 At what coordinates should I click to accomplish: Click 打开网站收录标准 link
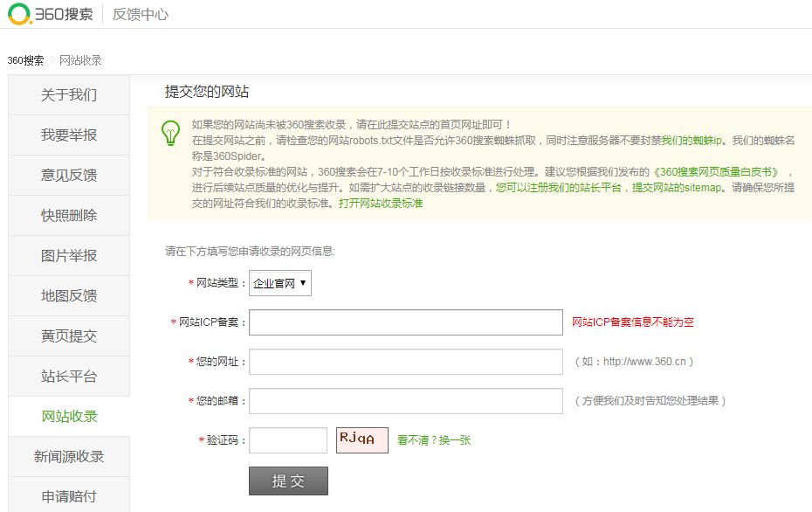pos(381,204)
